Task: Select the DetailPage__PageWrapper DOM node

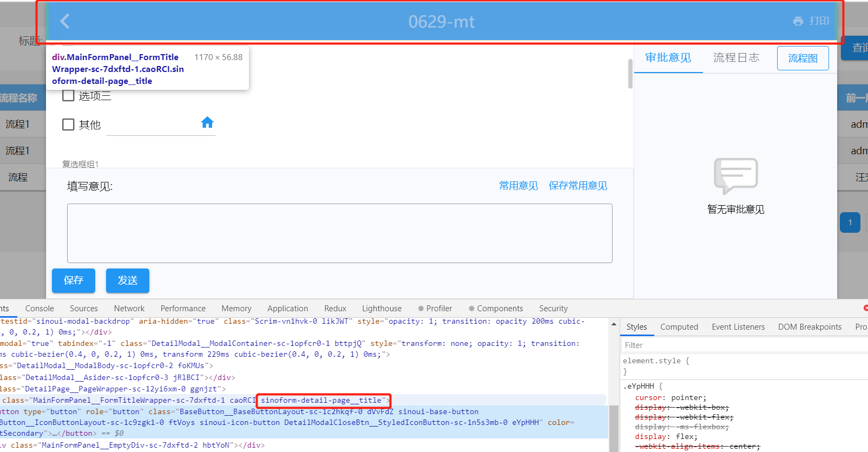Action: 113,389
